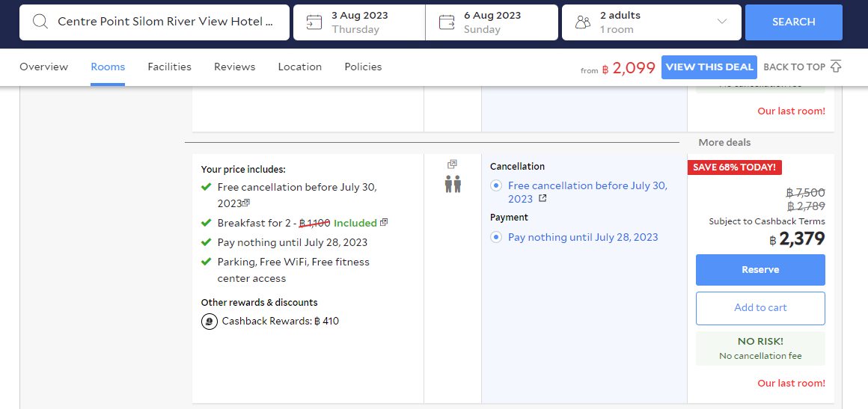The height and width of the screenshot is (409, 868).
Task: Click Pay nothing until July 28, 2023 link
Action: pyautogui.click(x=583, y=238)
